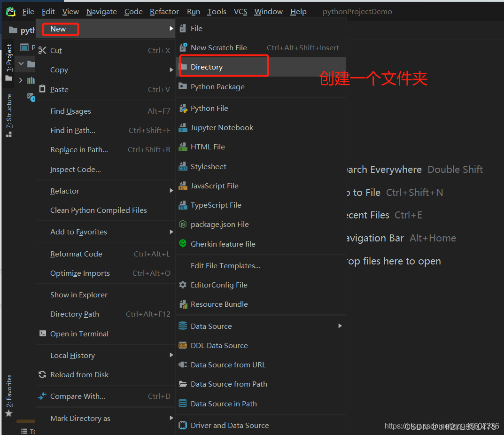Choose Directory Path
Viewport: 504px width, 435px height.
point(106,314)
